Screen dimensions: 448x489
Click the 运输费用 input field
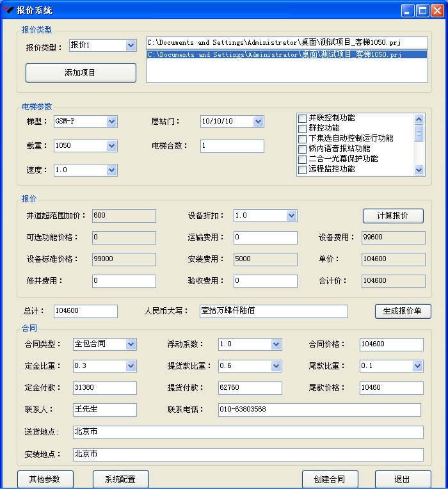[265, 238]
